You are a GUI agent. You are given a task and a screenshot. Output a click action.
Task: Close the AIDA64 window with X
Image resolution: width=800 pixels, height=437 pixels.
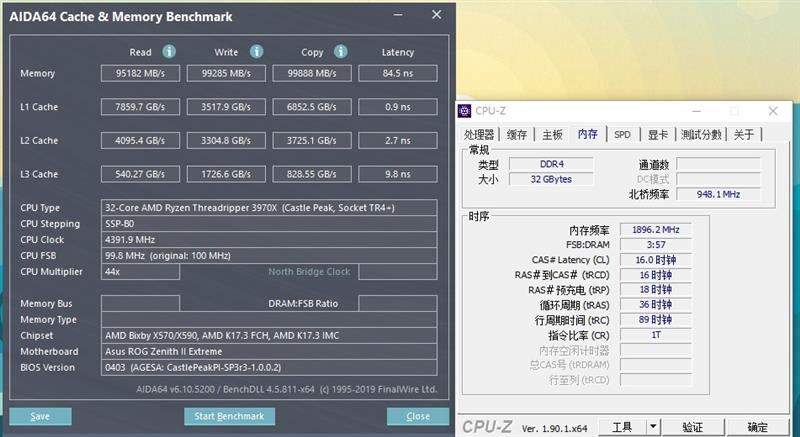[x=437, y=15]
